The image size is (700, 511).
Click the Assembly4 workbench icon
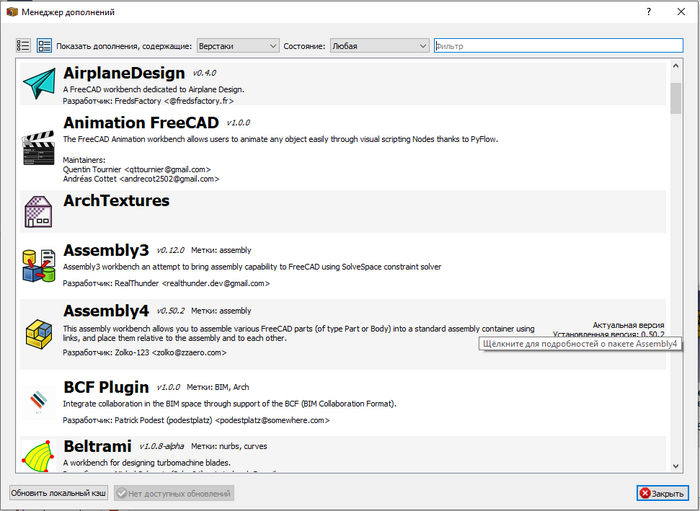pyautogui.click(x=39, y=330)
